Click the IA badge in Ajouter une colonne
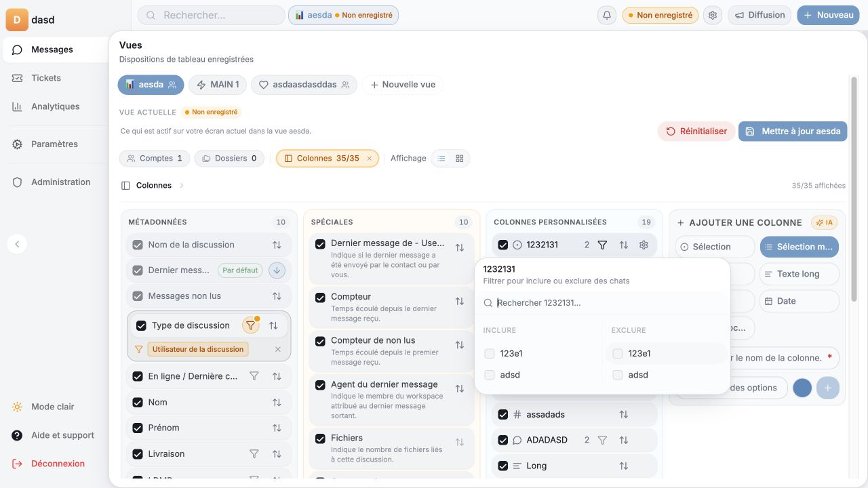The image size is (868, 488). (x=824, y=222)
